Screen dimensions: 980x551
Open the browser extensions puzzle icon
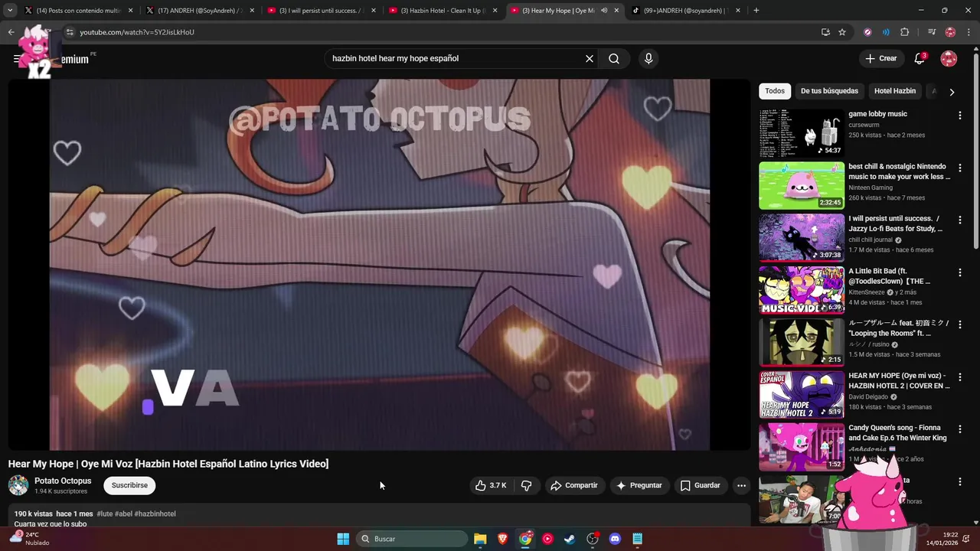904,32
